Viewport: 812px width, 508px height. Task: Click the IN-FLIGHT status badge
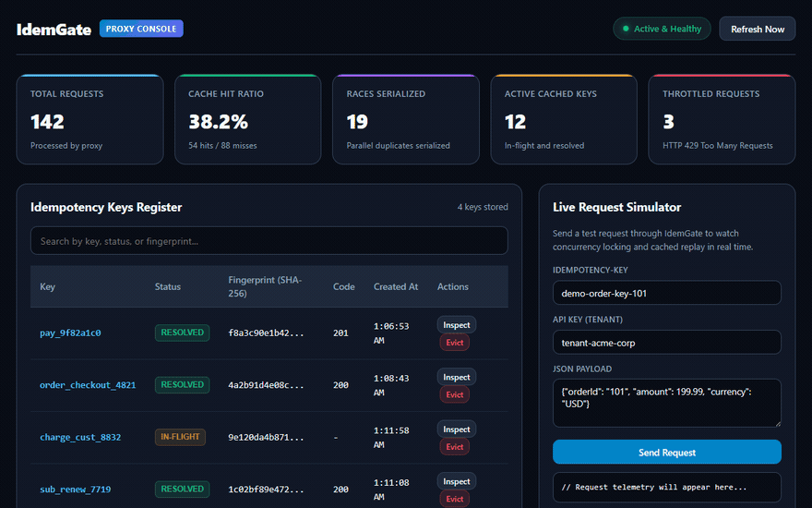[180, 437]
